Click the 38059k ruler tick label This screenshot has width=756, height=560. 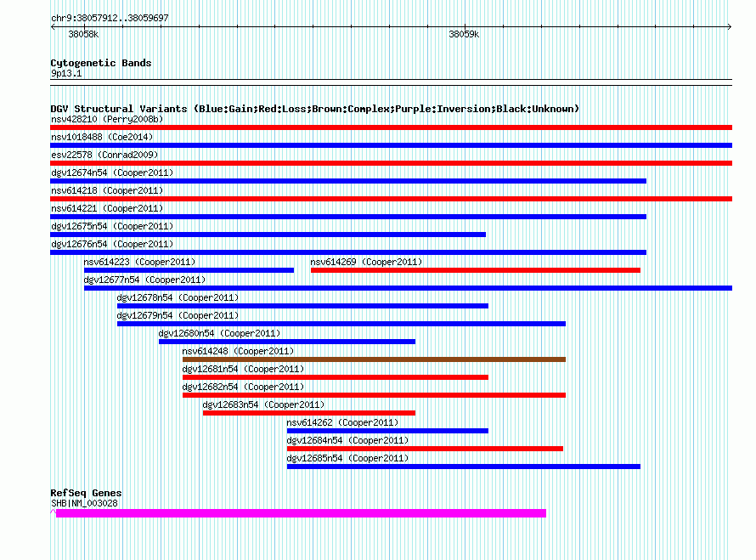click(x=464, y=34)
